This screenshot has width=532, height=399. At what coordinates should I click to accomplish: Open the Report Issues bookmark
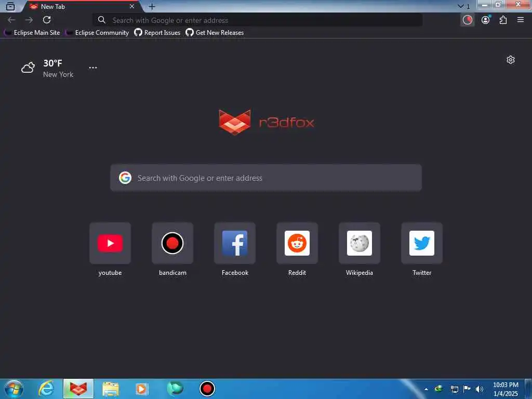(157, 33)
